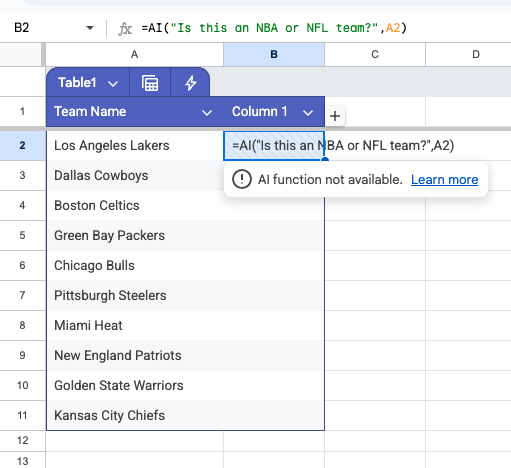Click the B2 name box
The width and height of the screenshot is (511, 468).
tap(22, 28)
